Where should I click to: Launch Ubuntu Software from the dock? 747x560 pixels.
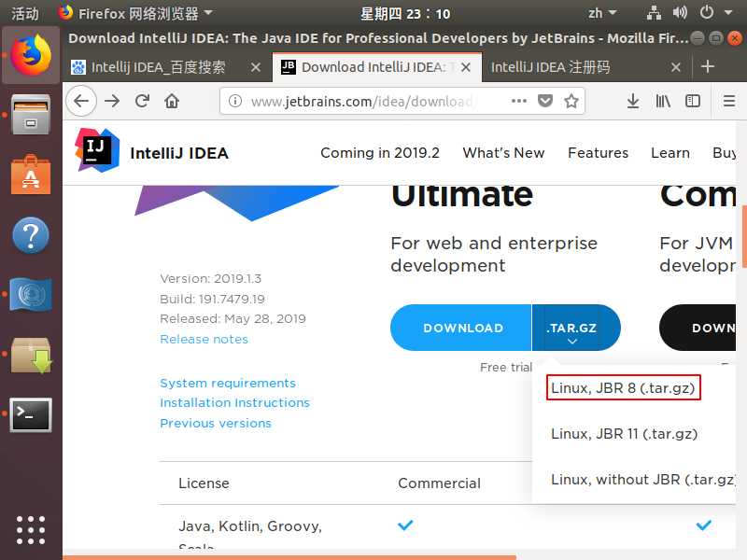(31, 175)
